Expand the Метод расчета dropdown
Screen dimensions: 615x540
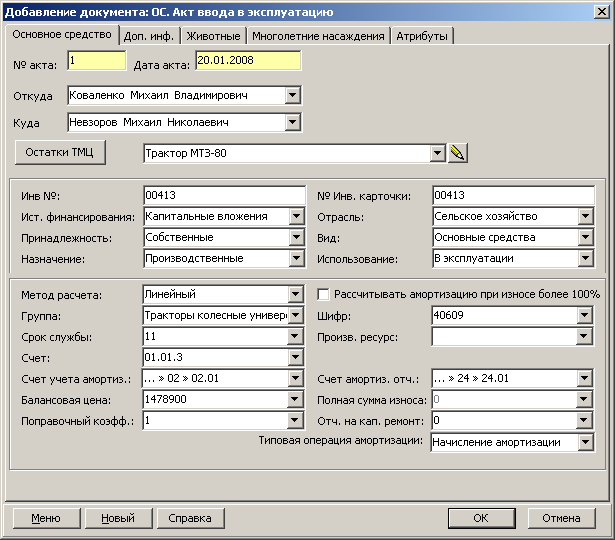click(x=295, y=294)
